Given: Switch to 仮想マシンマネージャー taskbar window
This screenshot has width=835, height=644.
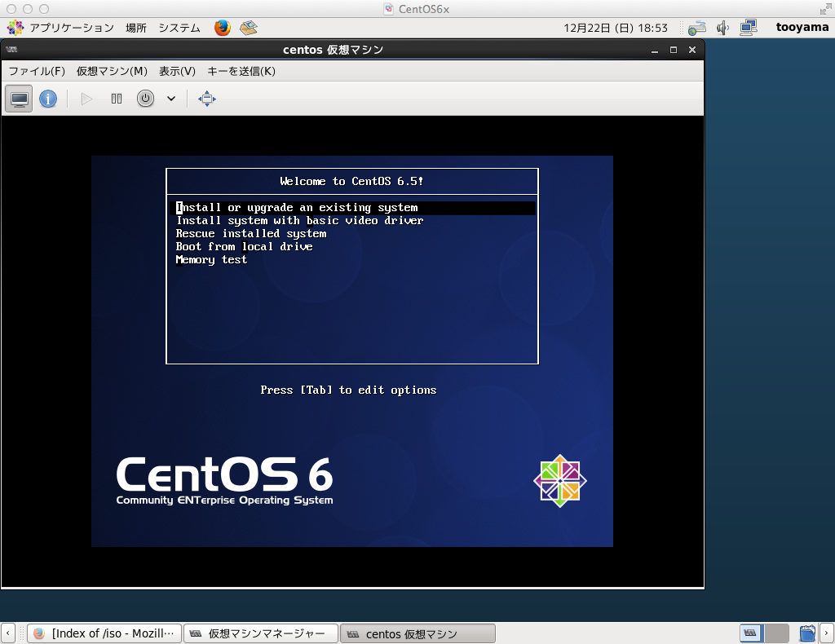Looking at the screenshot, I should (x=261, y=633).
